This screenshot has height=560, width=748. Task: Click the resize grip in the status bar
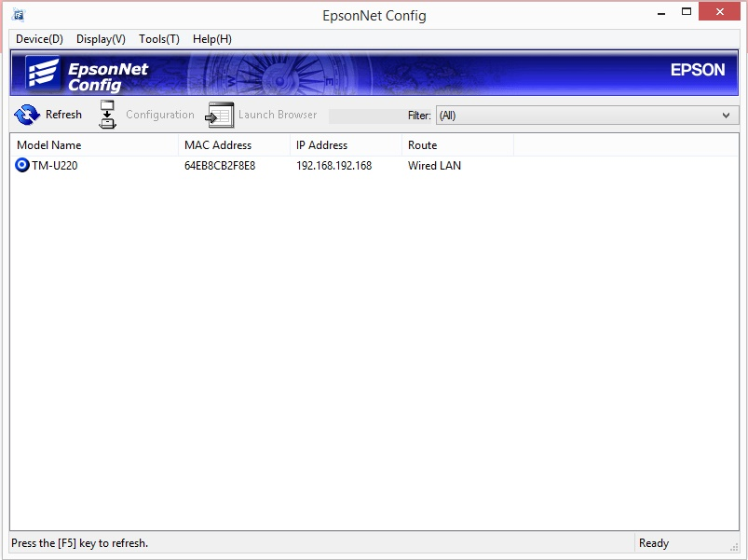point(733,545)
